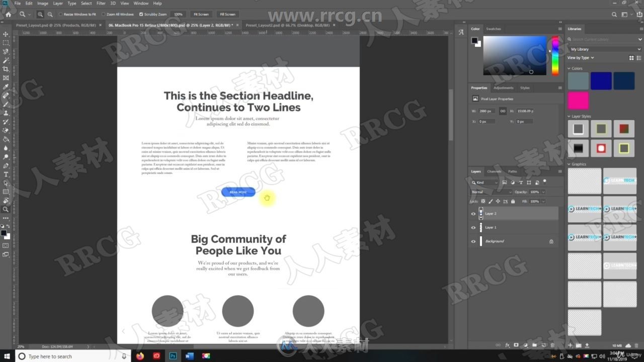
Task: Create a new group folder in Layers
Action: pyautogui.click(x=534, y=345)
